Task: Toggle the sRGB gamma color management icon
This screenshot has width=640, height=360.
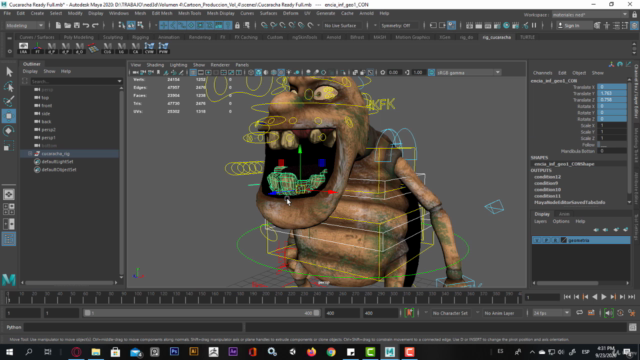Action: [x=431, y=73]
